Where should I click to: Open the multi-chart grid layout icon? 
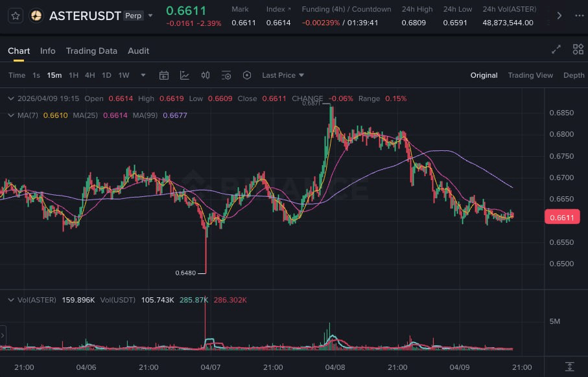click(x=578, y=50)
